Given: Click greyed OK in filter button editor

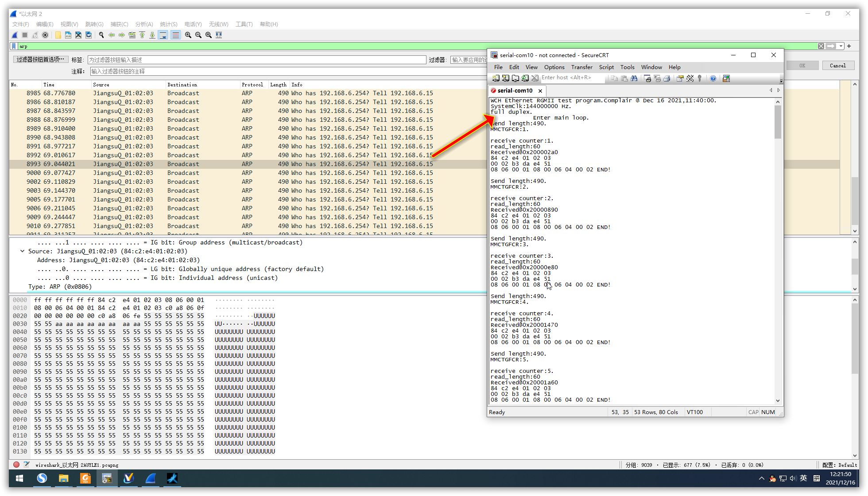Looking at the screenshot, I should point(802,66).
